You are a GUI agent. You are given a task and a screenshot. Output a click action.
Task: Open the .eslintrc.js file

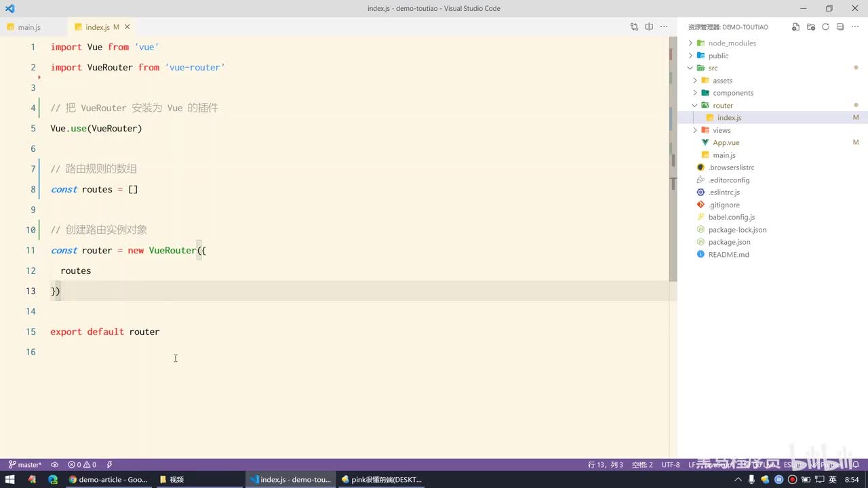[772, 192]
